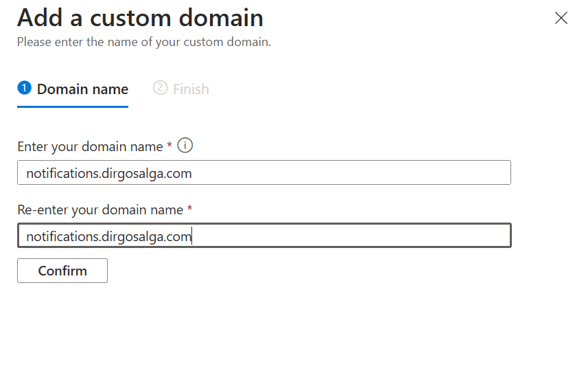Viewport: 588px width, 384px height.
Task: Close the Add a custom domain panel
Action: pyautogui.click(x=561, y=19)
